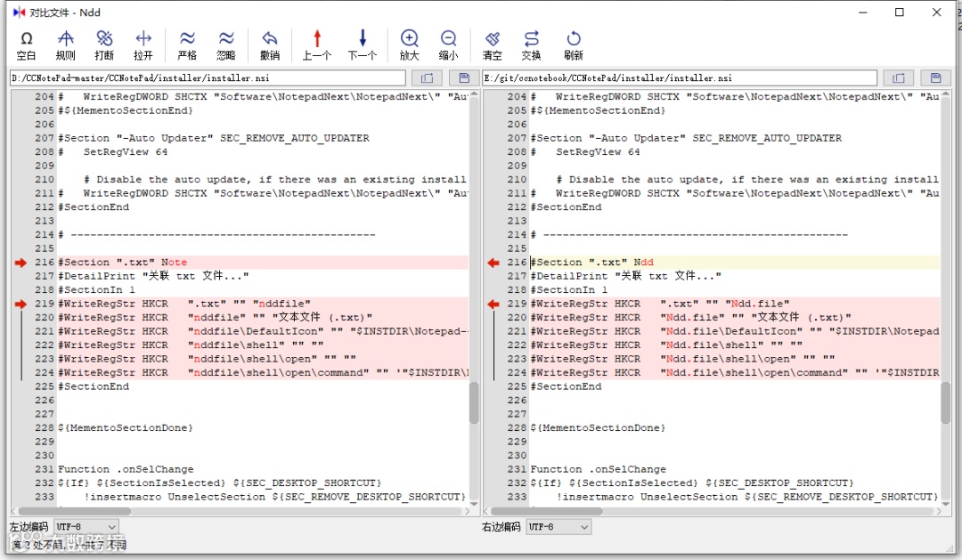Viewport: 962px width, 560px height.
Task: Click left line 205 '#${MementoSectionEnd}'
Action: coord(126,110)
